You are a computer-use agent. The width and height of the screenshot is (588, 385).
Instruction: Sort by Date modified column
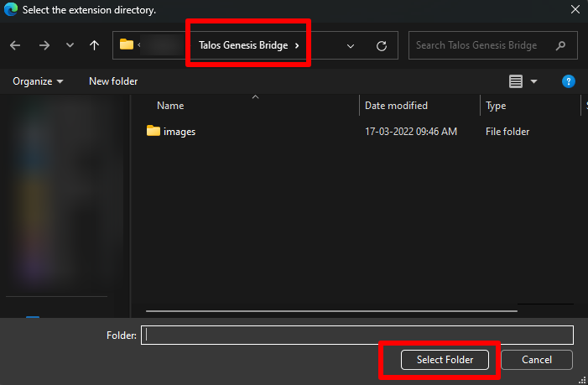(396, 106)
